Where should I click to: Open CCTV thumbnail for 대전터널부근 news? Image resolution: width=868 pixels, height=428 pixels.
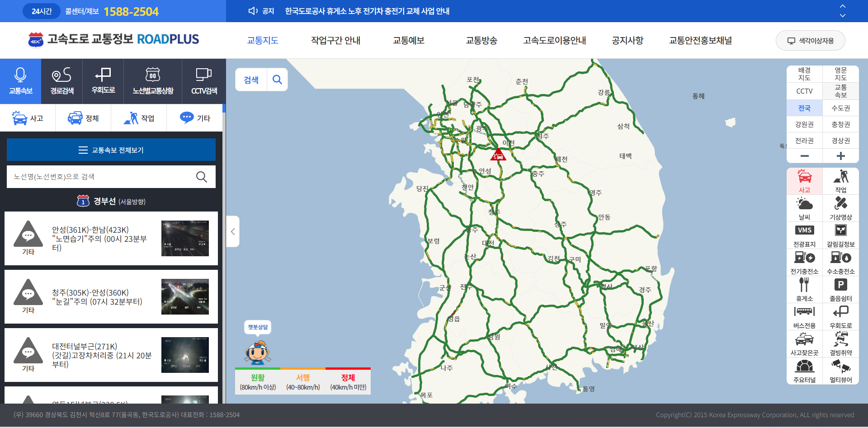(185, 355)
